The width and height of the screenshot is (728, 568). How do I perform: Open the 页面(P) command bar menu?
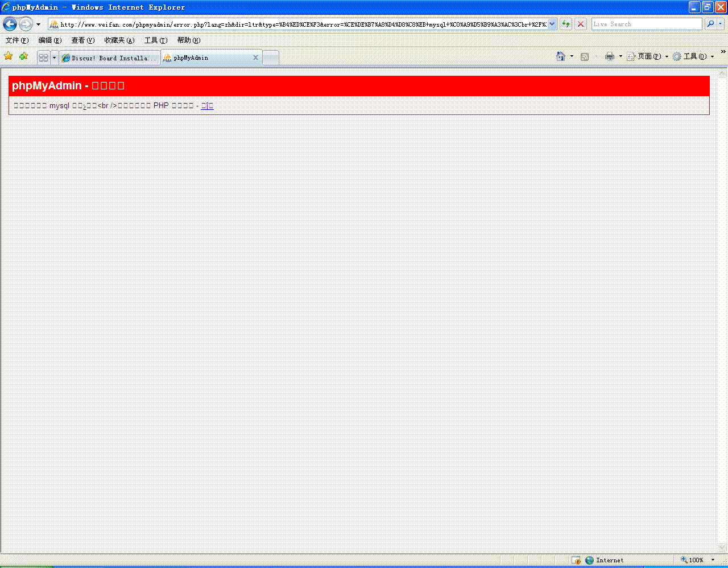[x=648, y=56]
